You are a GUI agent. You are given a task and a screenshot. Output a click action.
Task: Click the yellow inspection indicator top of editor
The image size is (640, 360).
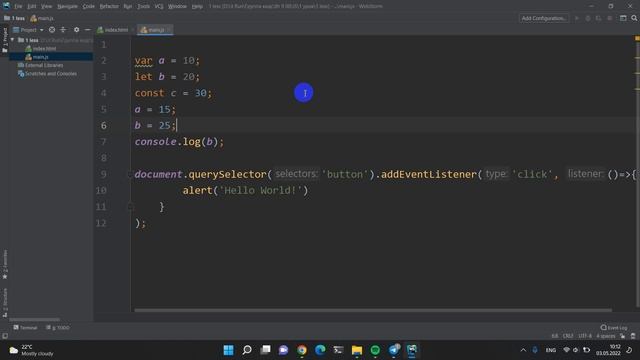coord(637,38)
